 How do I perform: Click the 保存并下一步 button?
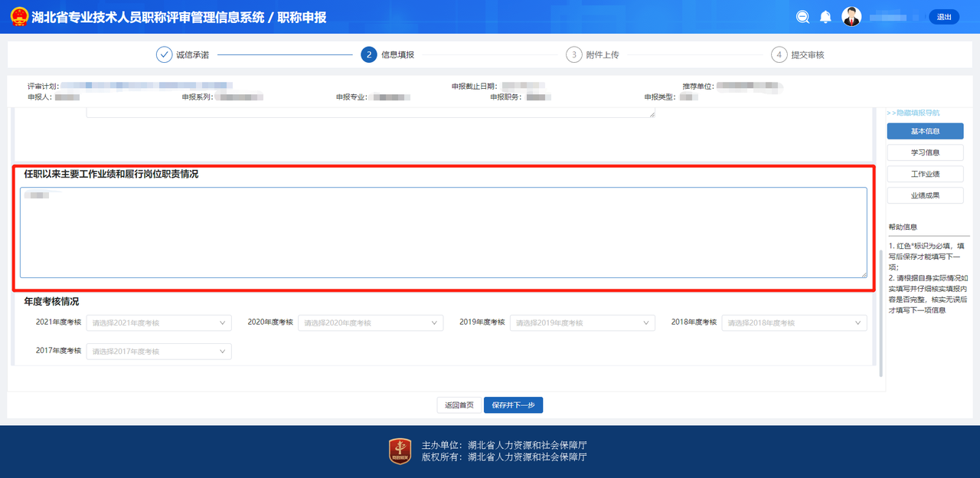513,404
